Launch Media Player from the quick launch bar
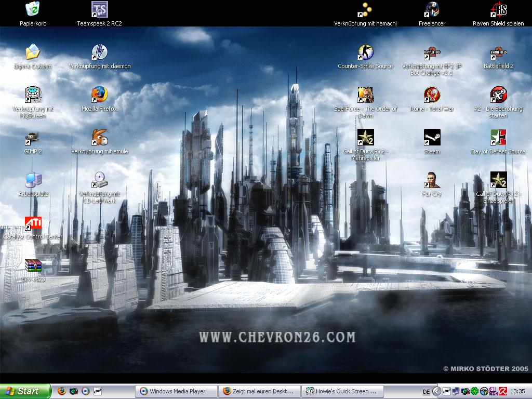 [85, 391]
